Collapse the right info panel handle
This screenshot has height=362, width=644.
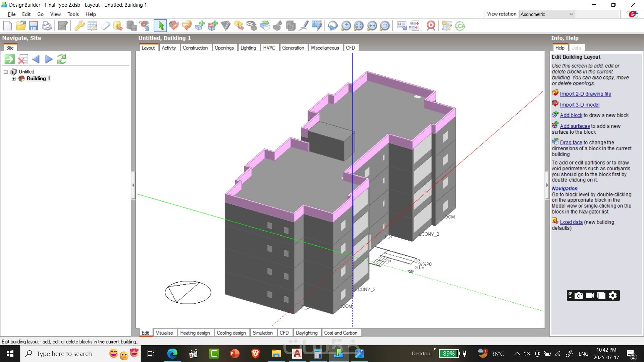click(547, 185)
